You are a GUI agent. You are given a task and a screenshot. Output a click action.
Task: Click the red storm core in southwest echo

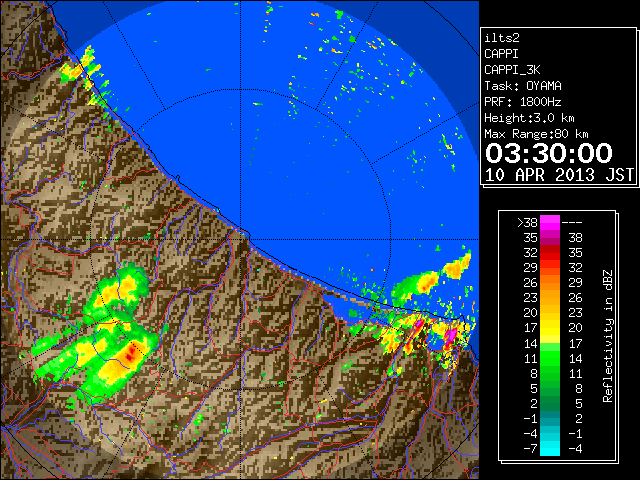click(130, 353)
